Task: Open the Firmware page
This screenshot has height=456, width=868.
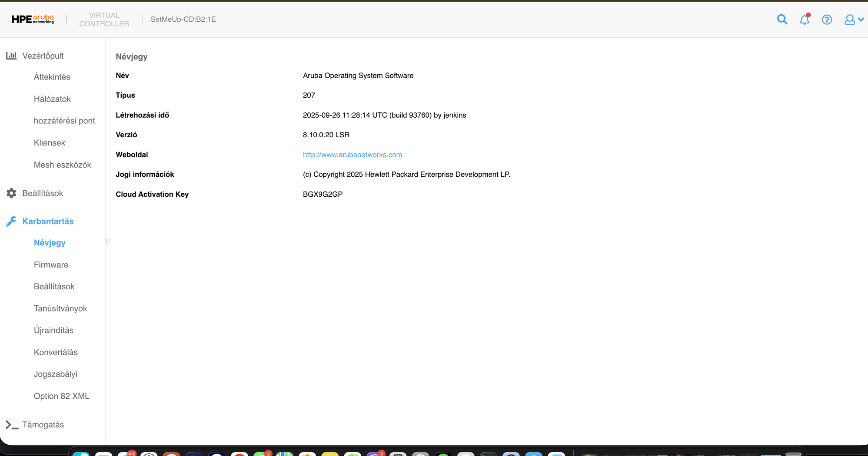Action: [51, 265]
